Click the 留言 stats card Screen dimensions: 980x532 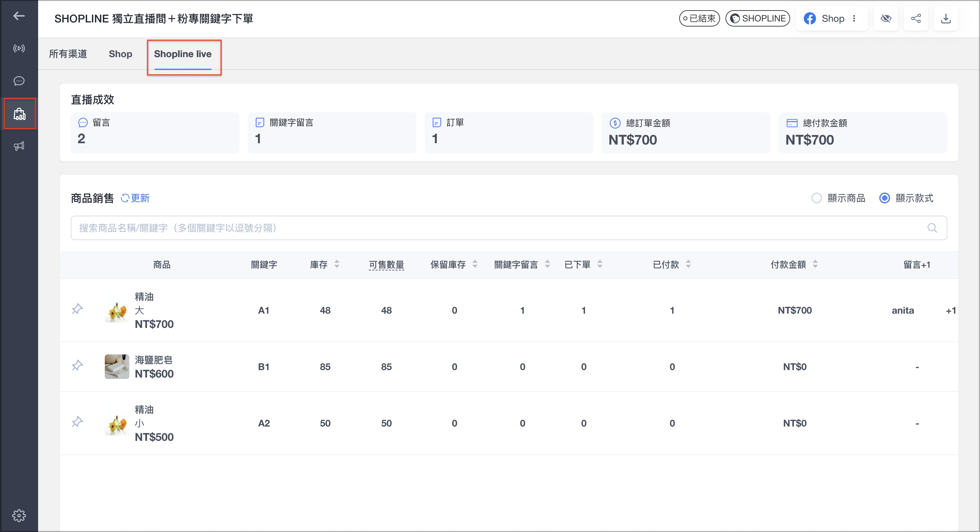(x=155, y=132)
